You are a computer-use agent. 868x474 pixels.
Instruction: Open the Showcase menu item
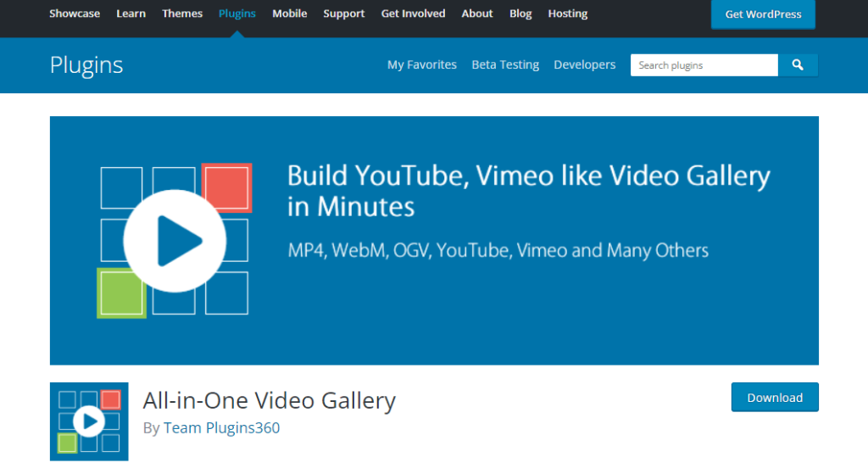[75, 14]
